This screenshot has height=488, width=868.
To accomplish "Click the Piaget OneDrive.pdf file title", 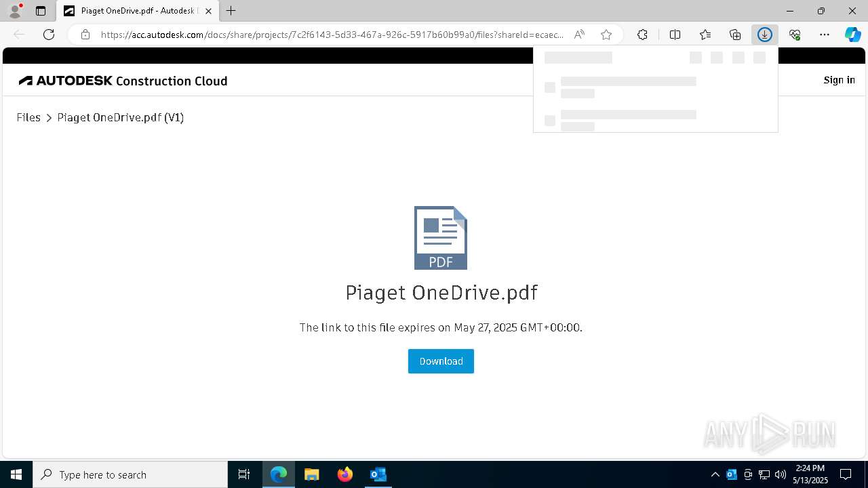I will [x=441, y=293].
